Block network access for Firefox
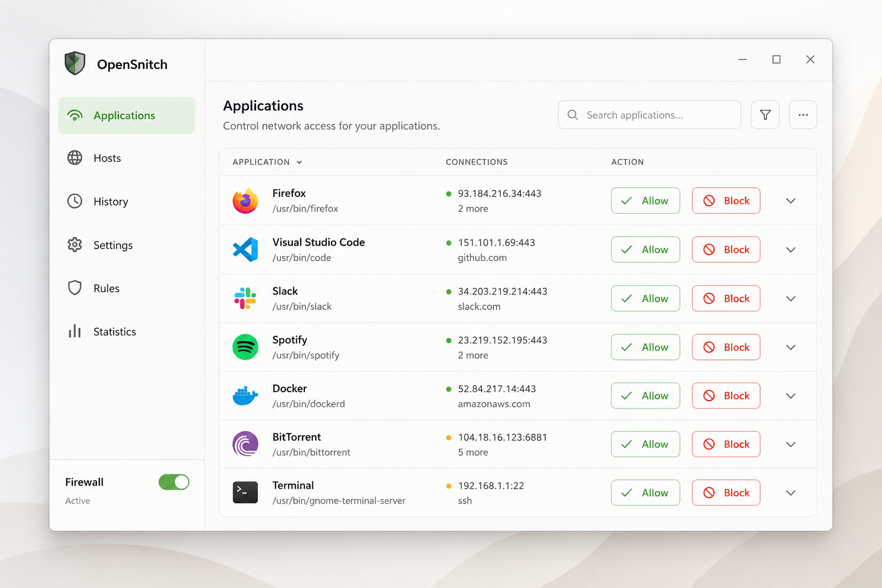 [x=726, y=200]
